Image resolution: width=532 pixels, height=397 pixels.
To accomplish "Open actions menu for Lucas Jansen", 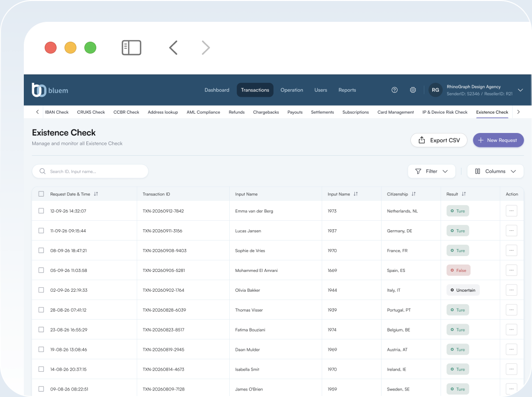I will tap(511, 231).
